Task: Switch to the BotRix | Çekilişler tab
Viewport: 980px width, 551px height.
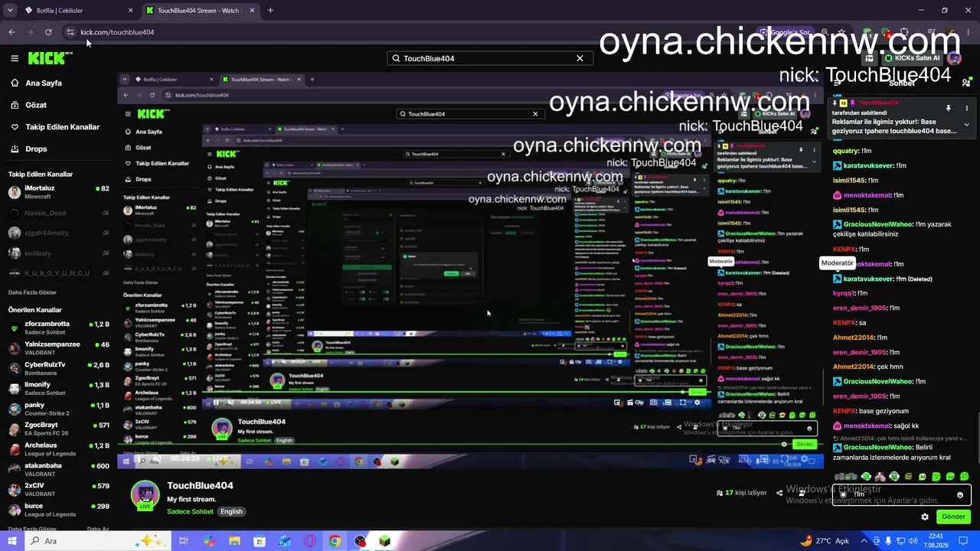Action: (x=69, y=11)
